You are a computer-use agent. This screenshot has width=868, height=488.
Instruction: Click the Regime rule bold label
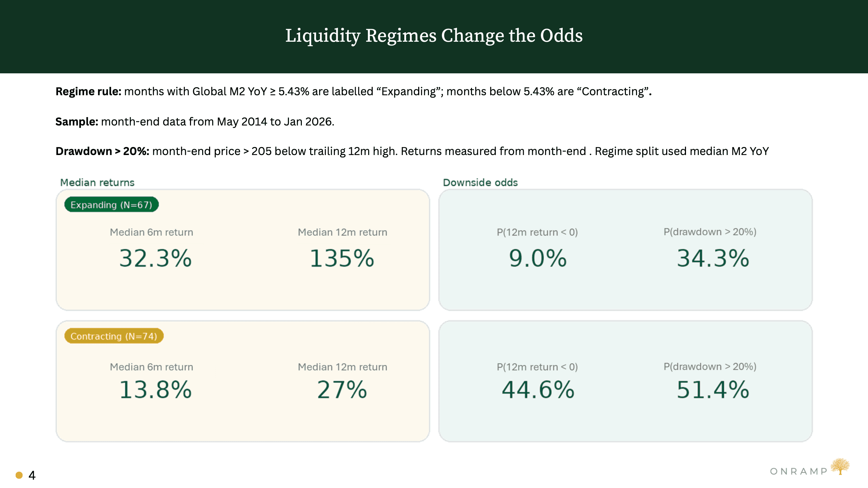coord(89,92)
